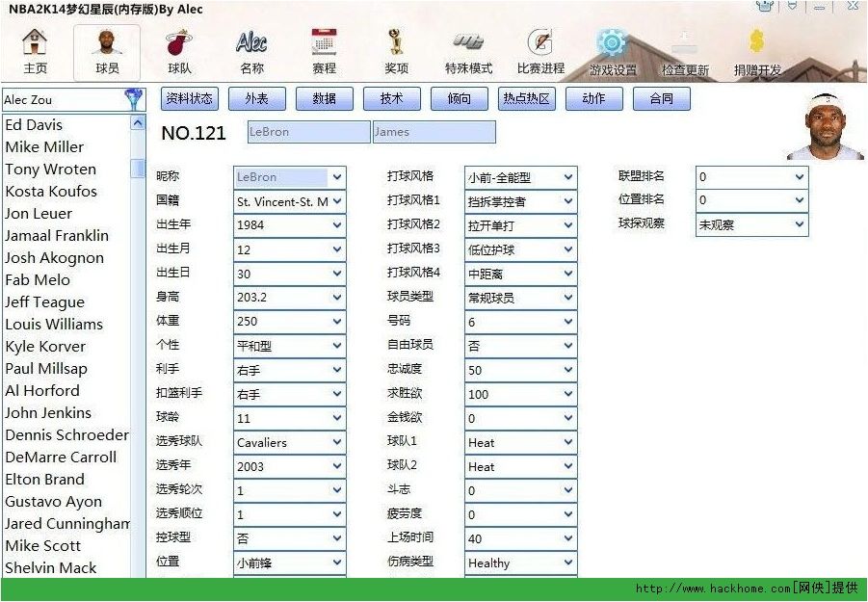Expand the 身高 dropdown showing 203.2

pos(336,297)
